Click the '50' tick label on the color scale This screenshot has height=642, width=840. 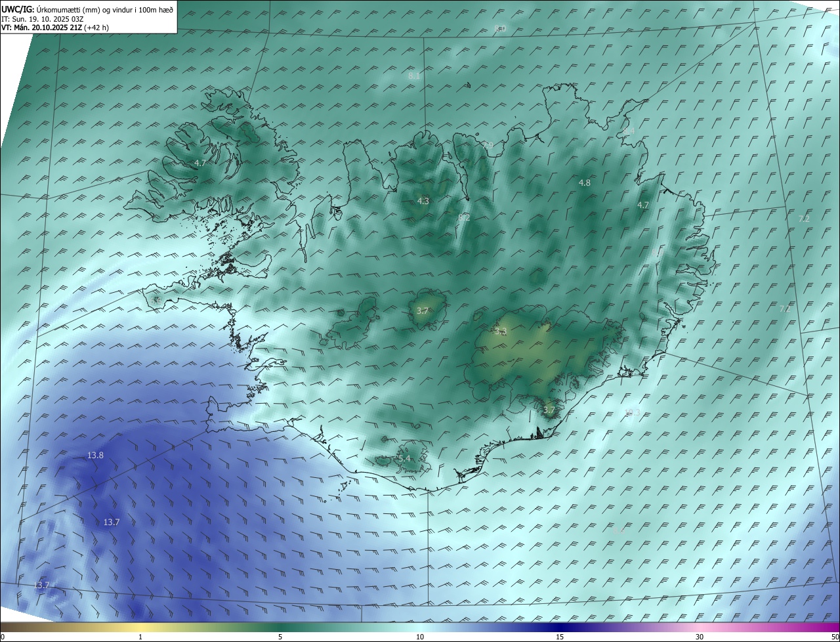[835, 637]
